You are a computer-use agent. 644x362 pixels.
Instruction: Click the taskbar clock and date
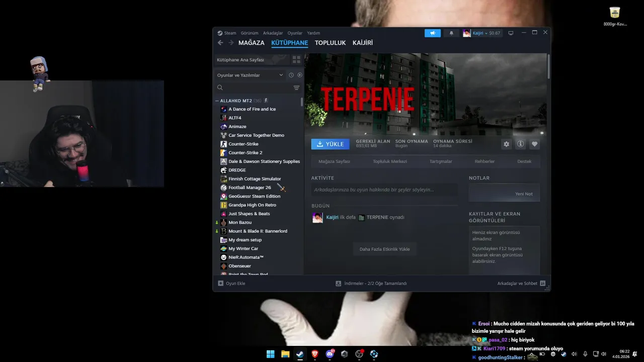(x=621, y=354)
